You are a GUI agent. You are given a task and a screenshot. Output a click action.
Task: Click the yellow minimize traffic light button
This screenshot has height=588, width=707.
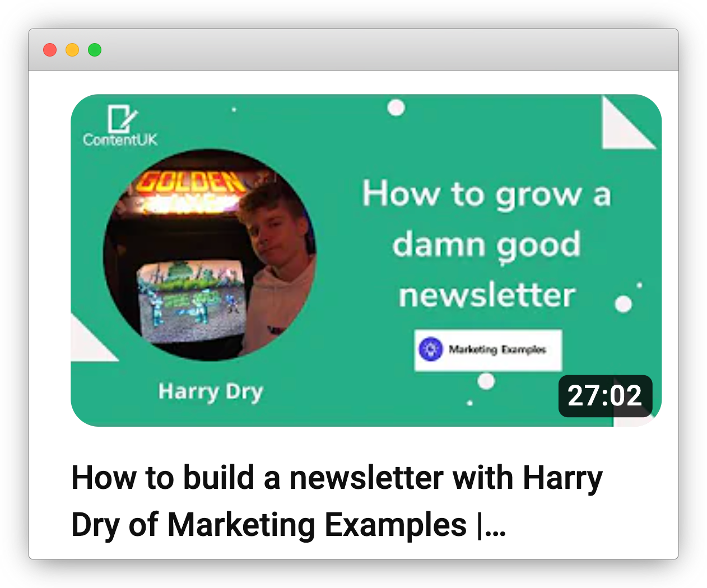[x=71, y=50]
